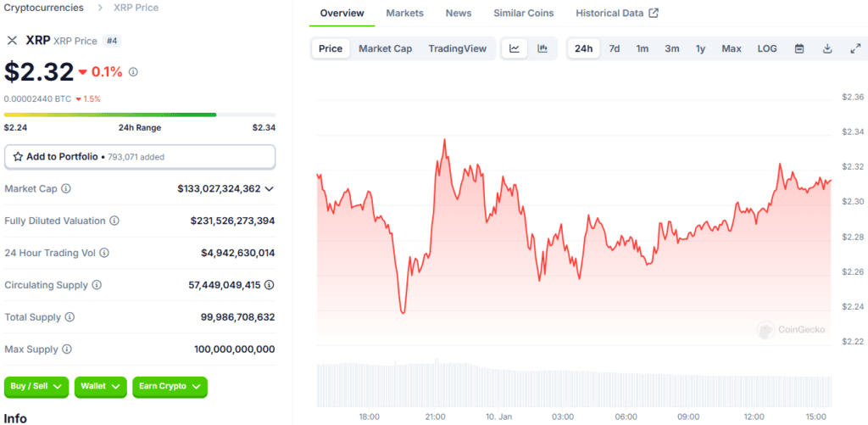
Task: Click the #4 rank badge
Action: [x=112, y=41]
